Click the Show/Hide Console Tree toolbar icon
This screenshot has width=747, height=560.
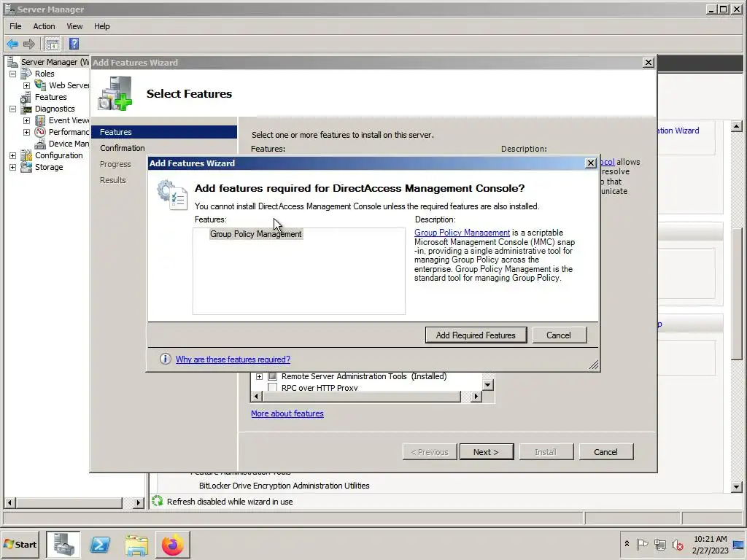[x=53, y=44]
